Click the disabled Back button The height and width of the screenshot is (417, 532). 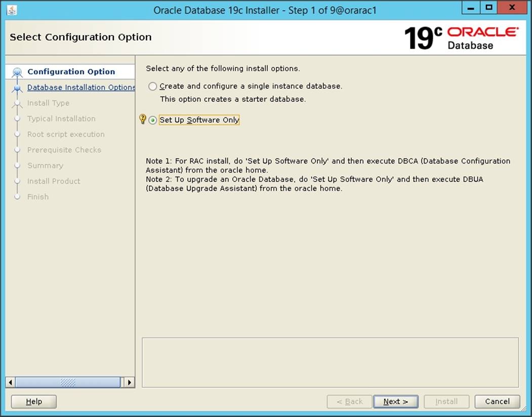click(x=349, y=401)
